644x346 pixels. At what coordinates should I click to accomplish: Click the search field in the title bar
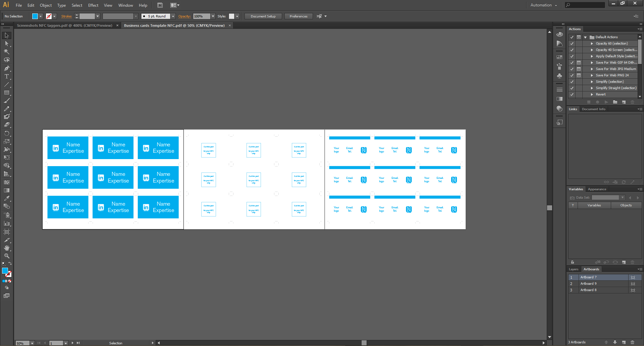pyautogui.click(x=585, y=5)
